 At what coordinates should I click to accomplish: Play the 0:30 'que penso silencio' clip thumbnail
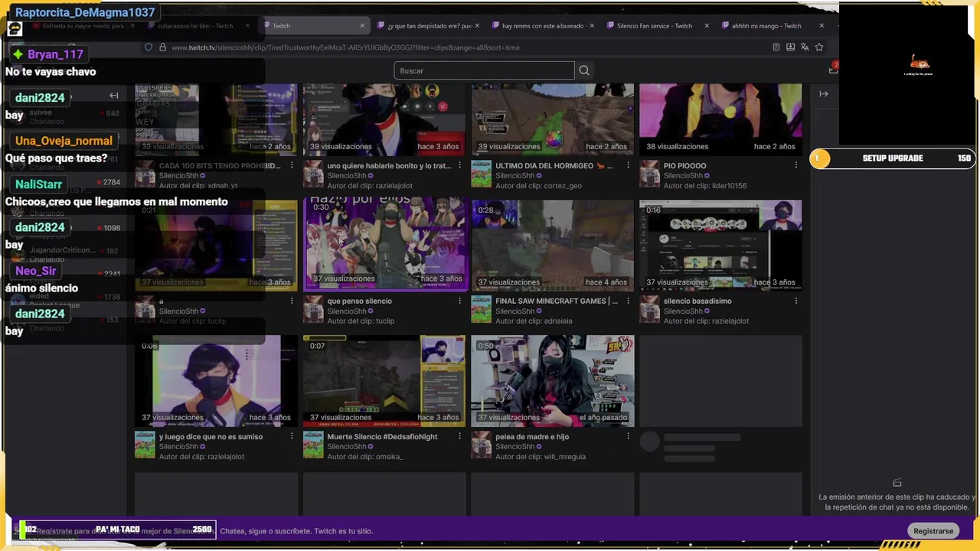(384, 244)
